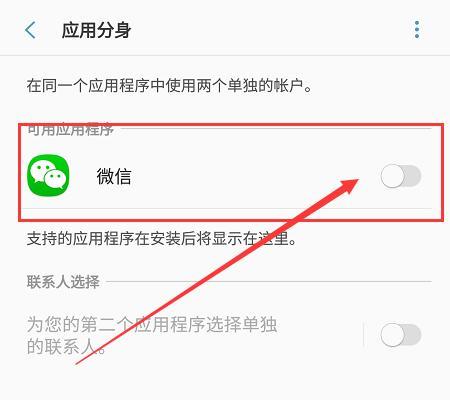450x400 pixels.
Task: Select the 为您的第二个应用程序选择单独的联系人 option text
Action: click(152, 335)
